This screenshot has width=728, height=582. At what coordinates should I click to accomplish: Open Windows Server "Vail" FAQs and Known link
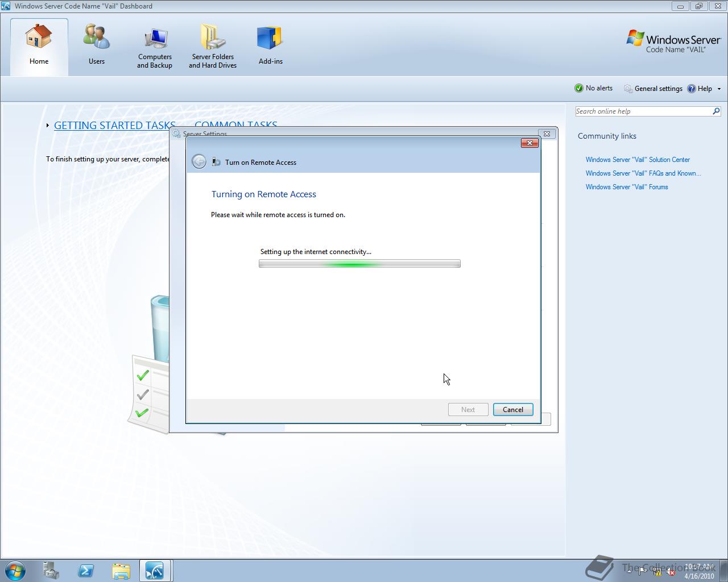pos(643,173)
